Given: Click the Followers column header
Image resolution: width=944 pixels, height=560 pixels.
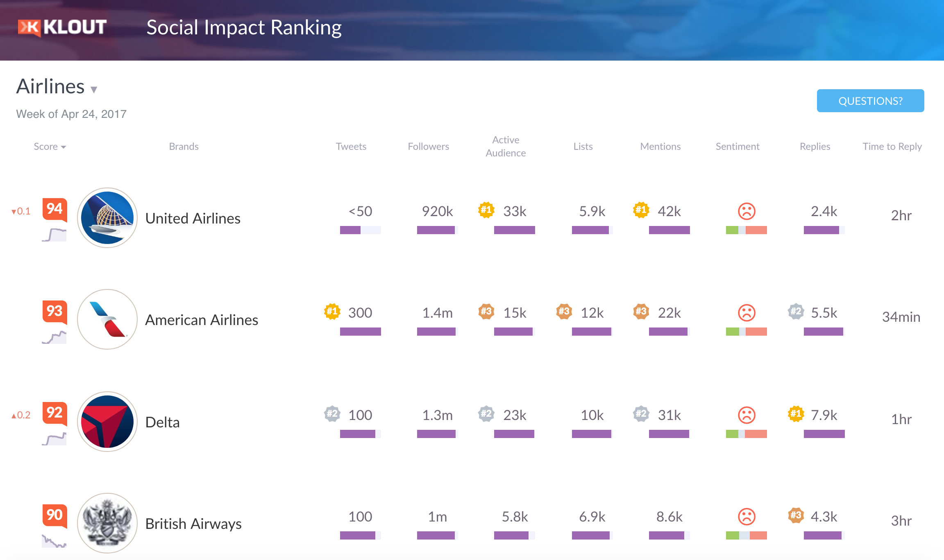Looking at the screenshot, I should (429, 147).
